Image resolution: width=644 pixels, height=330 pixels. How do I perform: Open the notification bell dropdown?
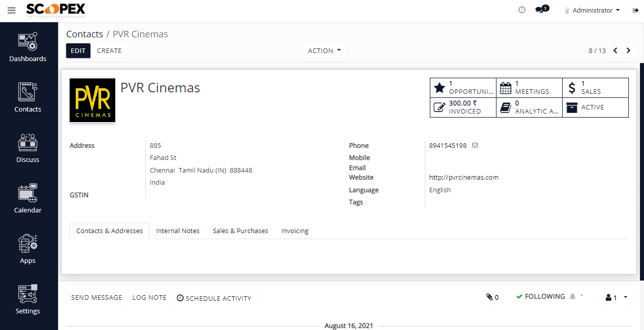click(576, 297)
